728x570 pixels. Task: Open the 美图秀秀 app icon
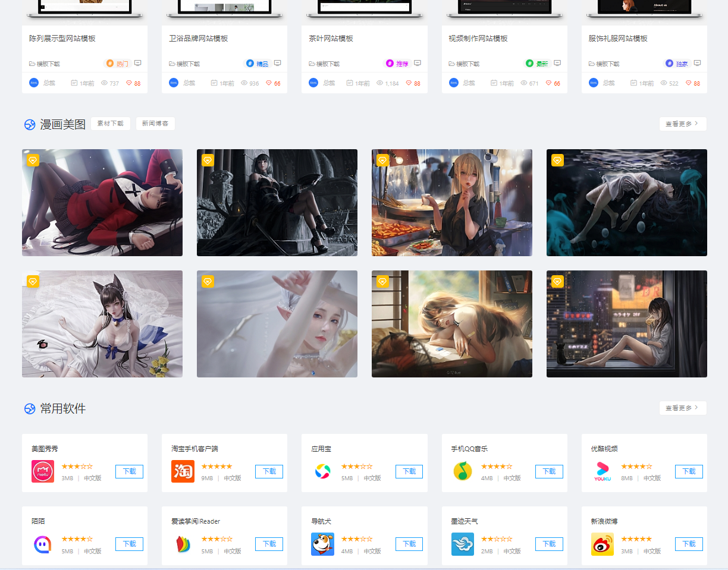[43, 471]
